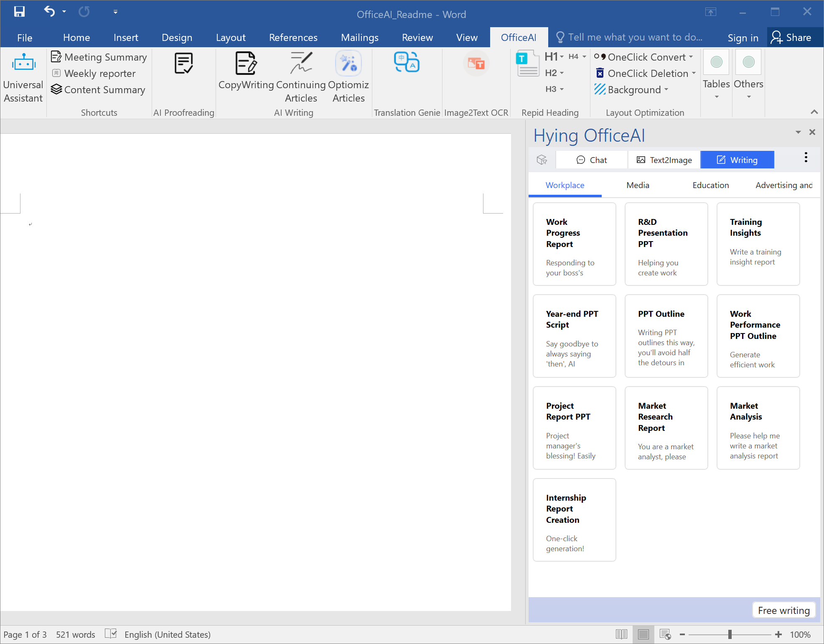Choose Continuing Articles writing tool
Image resolution: width=824 pixels, height=644 pixels.
[x=301, y=77]
